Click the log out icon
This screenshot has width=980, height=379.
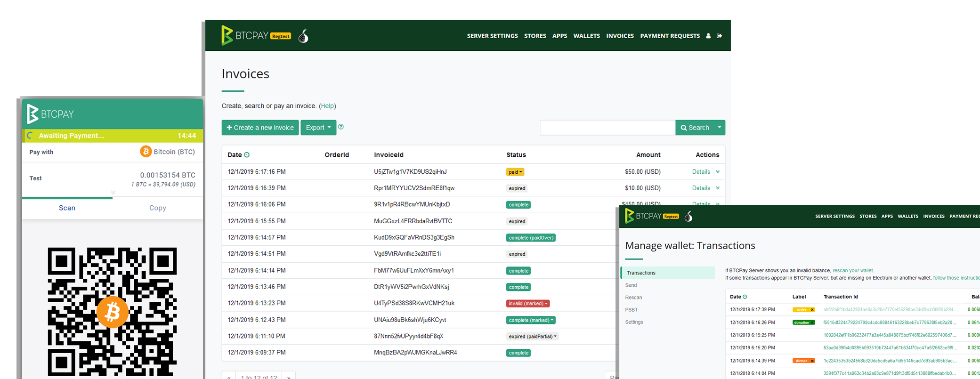[x=720, y=36]
